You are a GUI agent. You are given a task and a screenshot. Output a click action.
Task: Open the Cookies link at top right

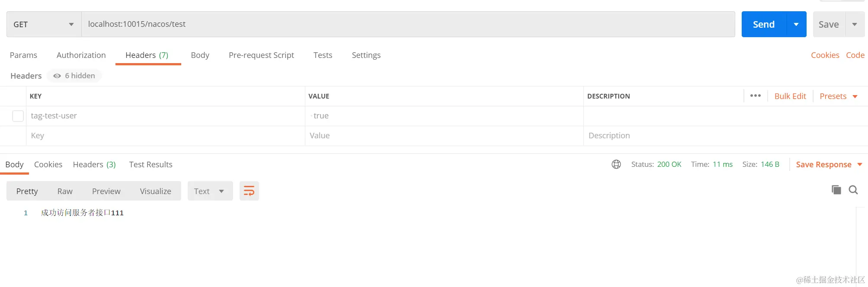[x=825, y=55]
